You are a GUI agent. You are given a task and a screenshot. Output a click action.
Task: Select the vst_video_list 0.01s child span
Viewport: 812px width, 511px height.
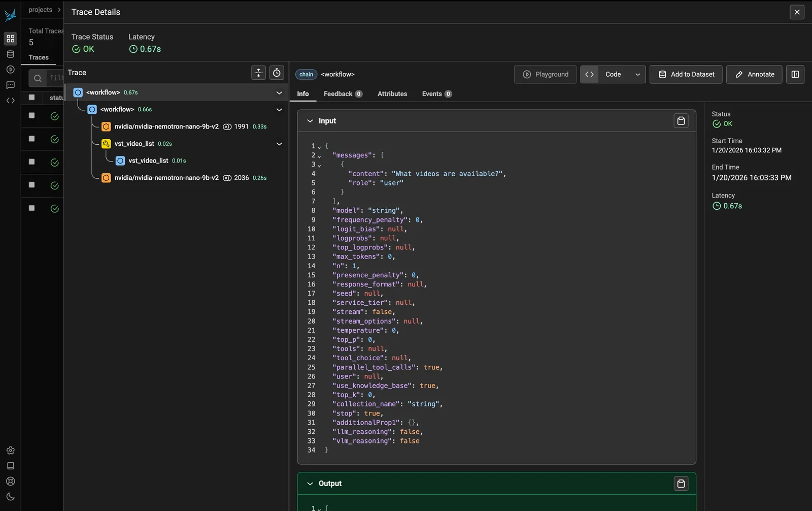click(x=177, y=161)
